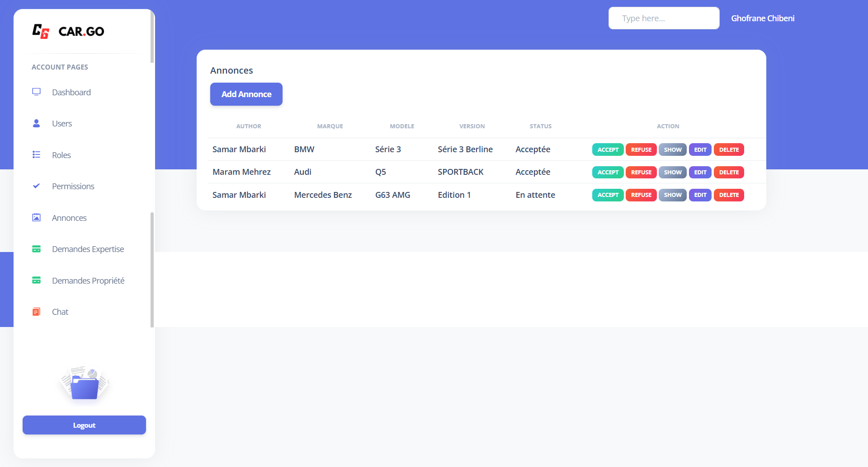Click the Annonces image icon

[x=37, y=217]
